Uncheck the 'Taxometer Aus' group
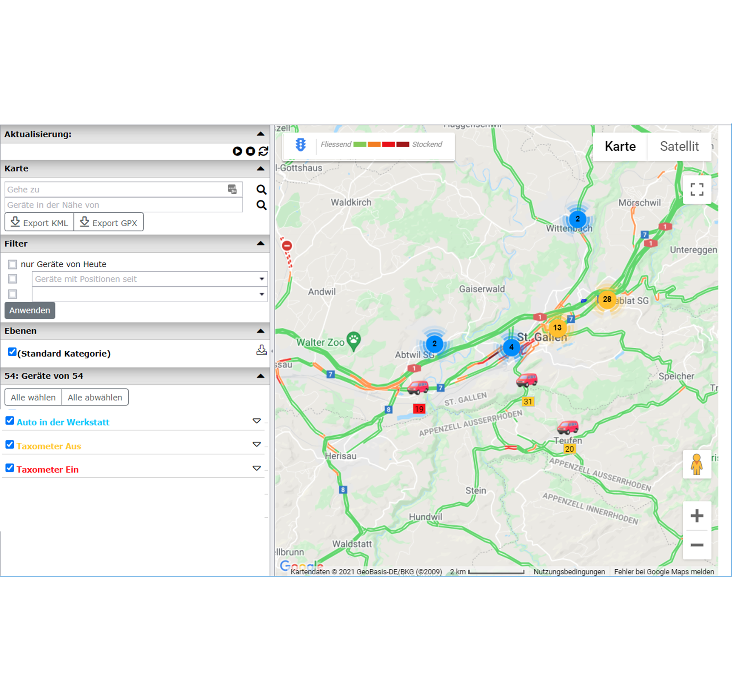Image resolution: width=732 pixels, height=700 pixels. 10,444
